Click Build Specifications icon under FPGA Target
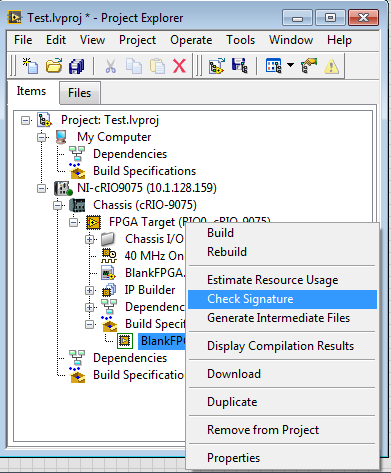The height and width of the screenshot is (473, 391). pos(109,324)
